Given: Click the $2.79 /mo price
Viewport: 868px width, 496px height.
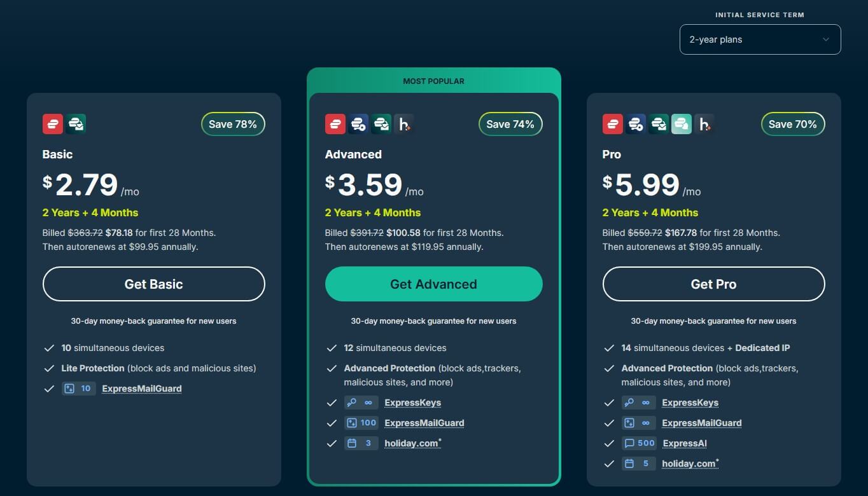Looking at the screenshot, I should (91, 185).
